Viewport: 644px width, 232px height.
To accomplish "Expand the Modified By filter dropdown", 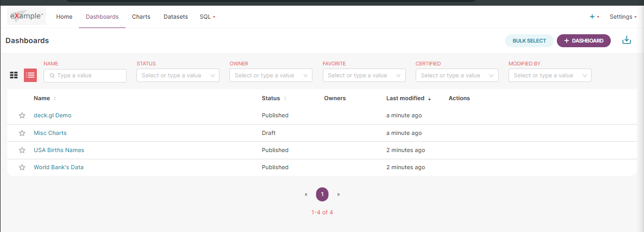I will point(550,75).
